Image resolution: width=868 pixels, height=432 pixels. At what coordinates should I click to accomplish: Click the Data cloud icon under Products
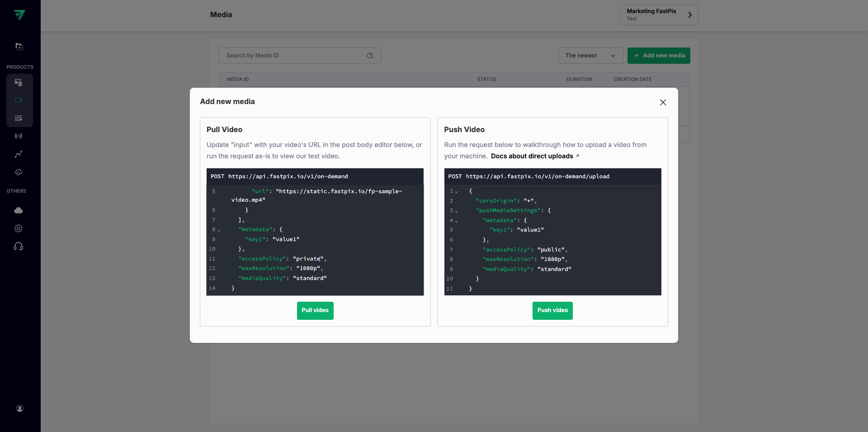pos(19,172)
